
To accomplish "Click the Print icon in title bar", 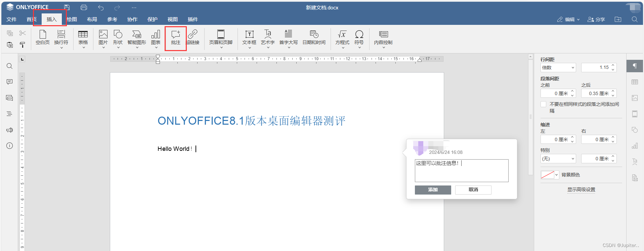I will [x=84, y=7].
